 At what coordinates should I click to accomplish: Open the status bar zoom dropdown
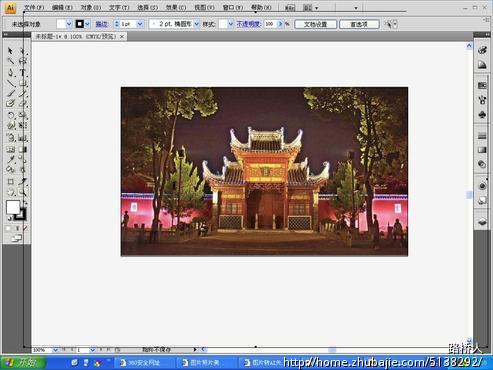(55, 350)
